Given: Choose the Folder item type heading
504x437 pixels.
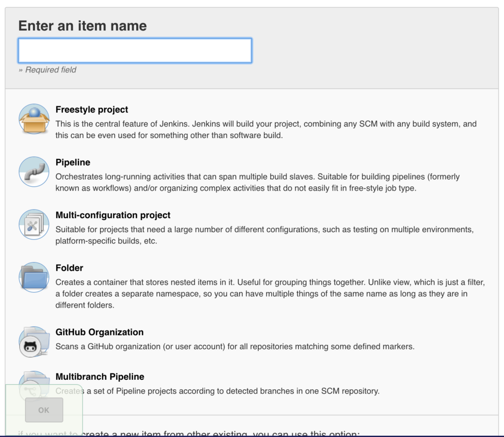Looking at the screenshot, I should click(69, 268).
